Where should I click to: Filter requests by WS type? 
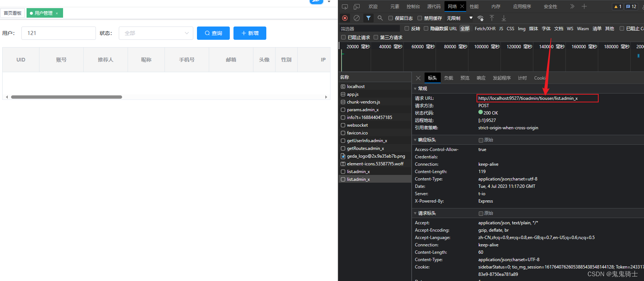point(570,28)
